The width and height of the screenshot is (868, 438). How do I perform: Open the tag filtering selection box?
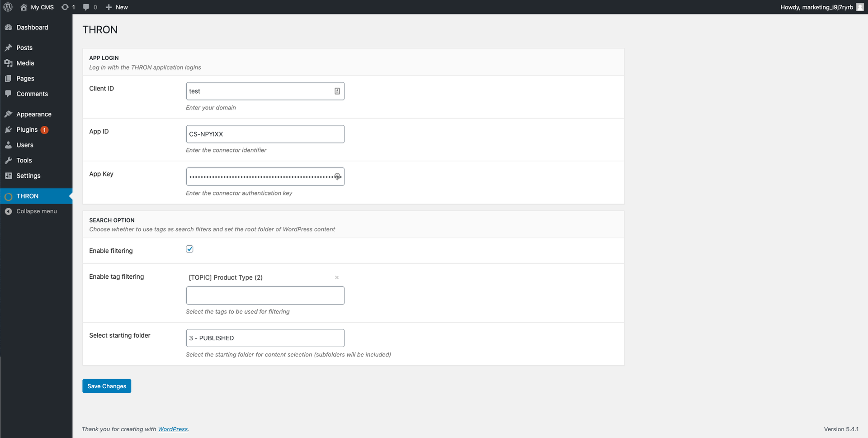pos(265,295)
